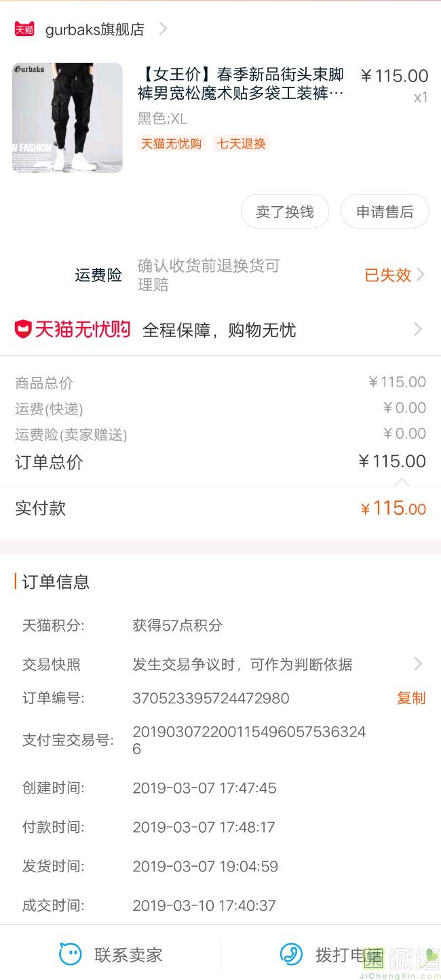Tap the red Tmall logo icon
The width and height of the screenshot is (441, 980).
[24, 29]
